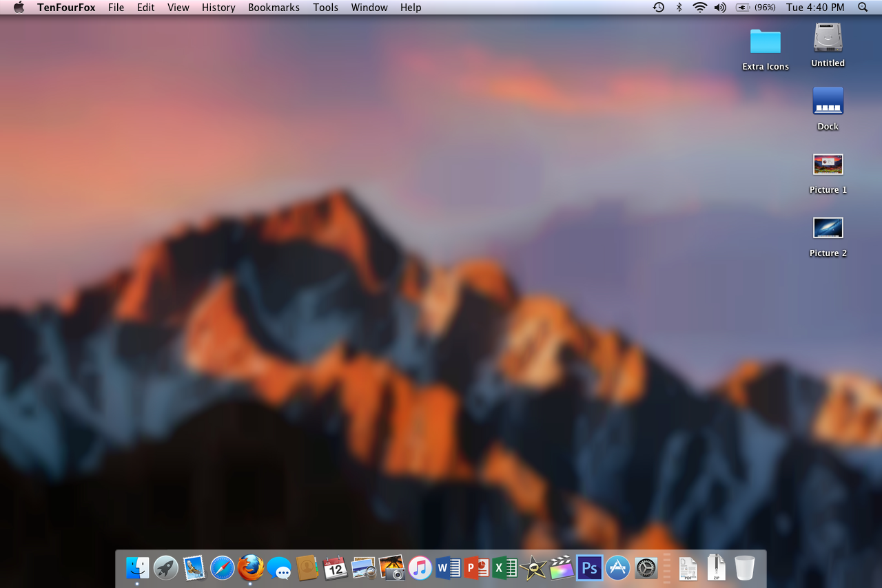Open Final Cut Pro clapperboard icon
Screen dimensions: 882x588
pyautogui.click(x=562, y=568)
